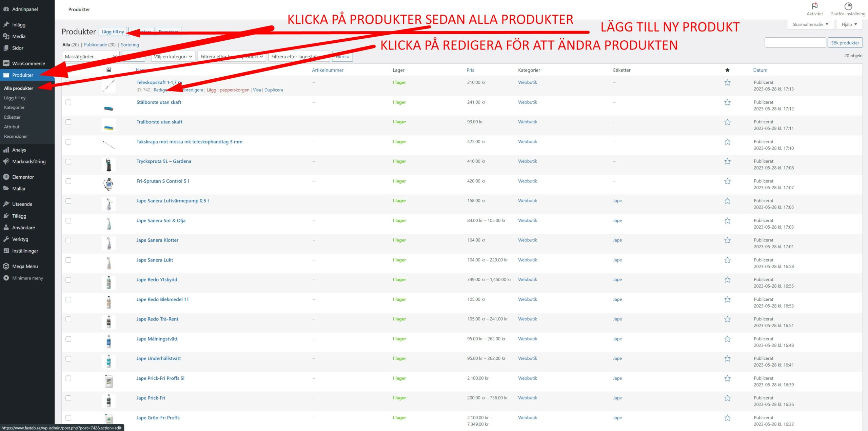868x431 pixels.
Task: Click the Sök produkter button
Action: [845, 43]
